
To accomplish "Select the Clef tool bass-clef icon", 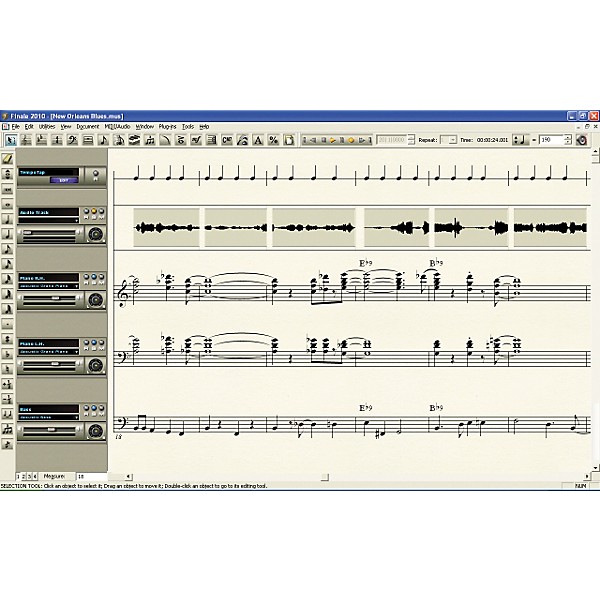I will click(73, 140).
